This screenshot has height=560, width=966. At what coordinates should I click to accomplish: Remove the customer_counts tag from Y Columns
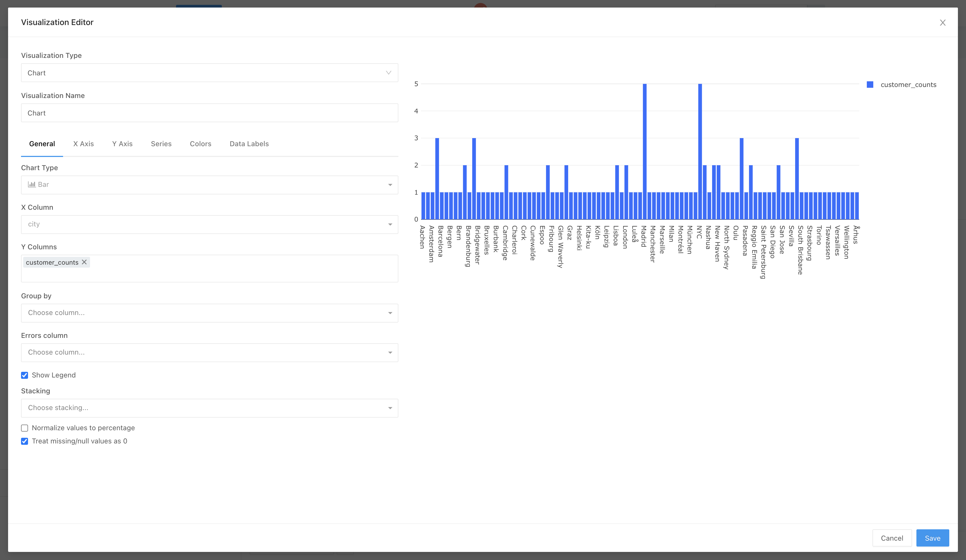[x=84, y=262]
